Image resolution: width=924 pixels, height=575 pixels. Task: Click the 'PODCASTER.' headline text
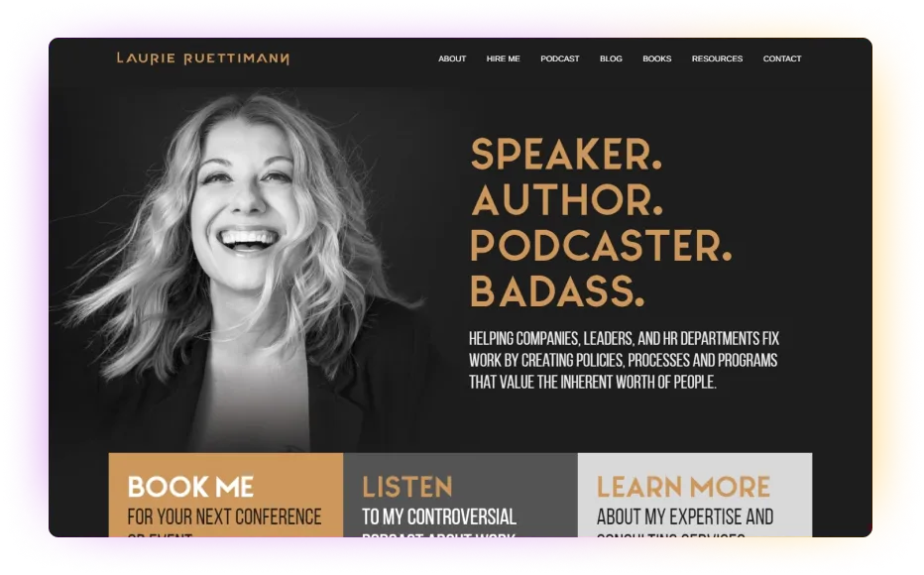click(x=601, y=246)
